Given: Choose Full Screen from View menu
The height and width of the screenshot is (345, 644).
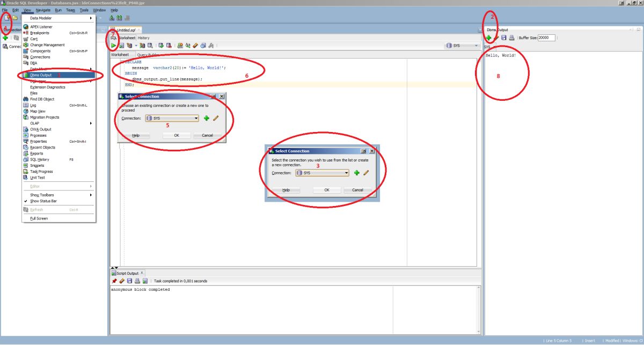Looking at the screenshot, I should [x=58, y=218].
